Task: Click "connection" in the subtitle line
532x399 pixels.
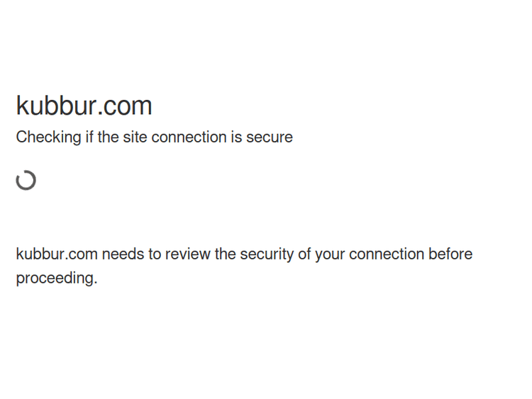Action: [x=189, y=137]
